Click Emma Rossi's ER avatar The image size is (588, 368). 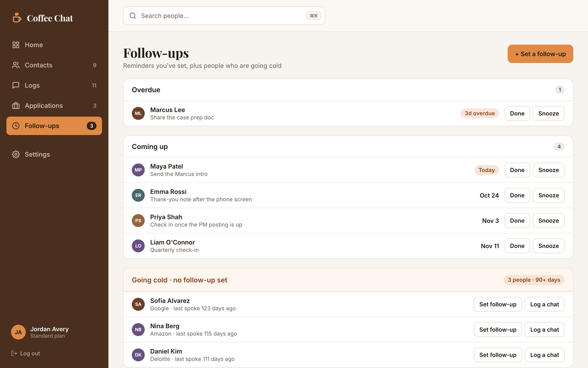tap(138, 195)
